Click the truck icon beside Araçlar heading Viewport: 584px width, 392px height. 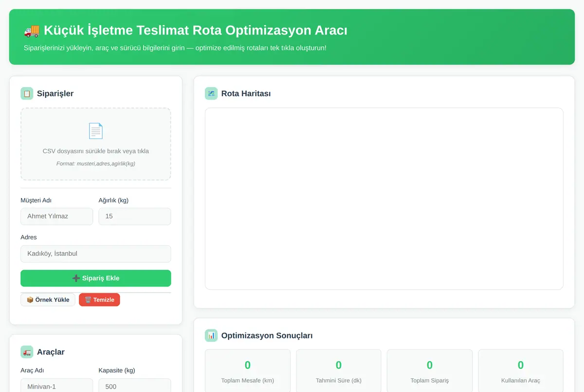[x=27, y=352]
